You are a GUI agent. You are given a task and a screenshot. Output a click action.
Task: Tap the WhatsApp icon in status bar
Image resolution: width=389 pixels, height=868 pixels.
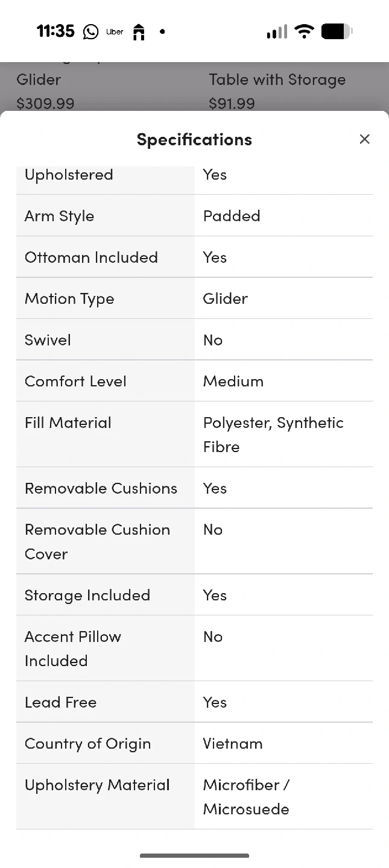[x=90, y=32]
